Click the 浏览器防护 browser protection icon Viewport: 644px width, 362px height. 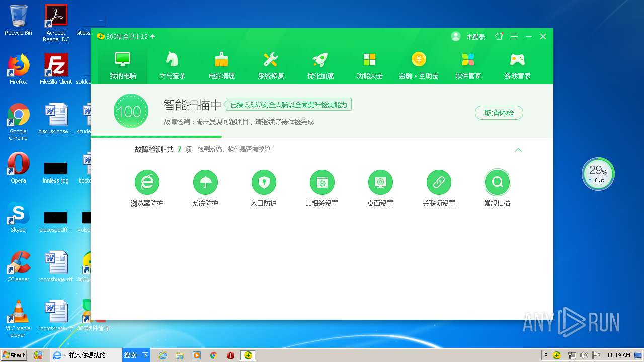147,182
